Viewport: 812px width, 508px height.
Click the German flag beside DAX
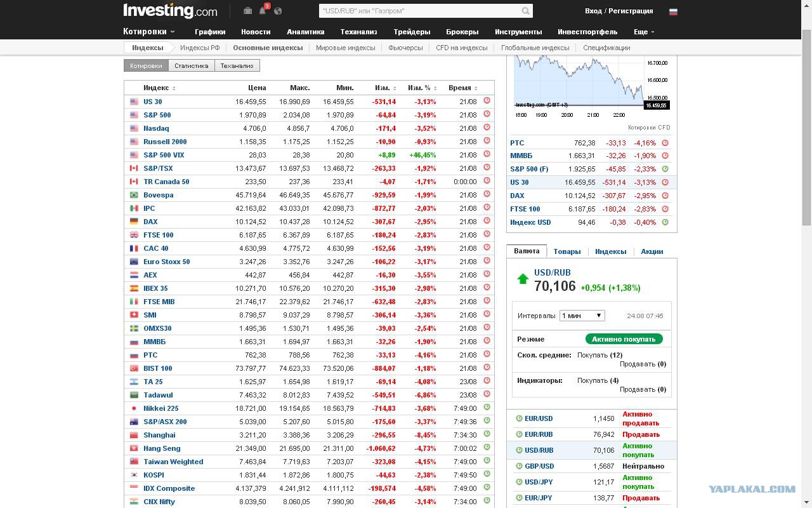click(x=134, y=222)
